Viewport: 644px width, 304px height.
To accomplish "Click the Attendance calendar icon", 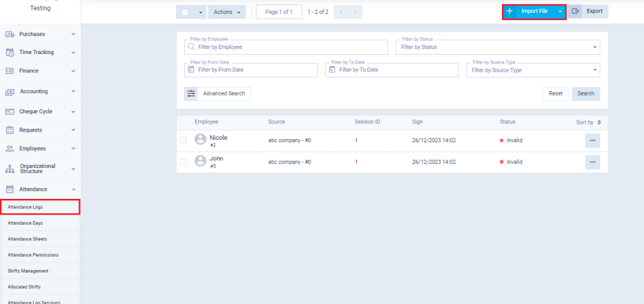I will 10,189.
